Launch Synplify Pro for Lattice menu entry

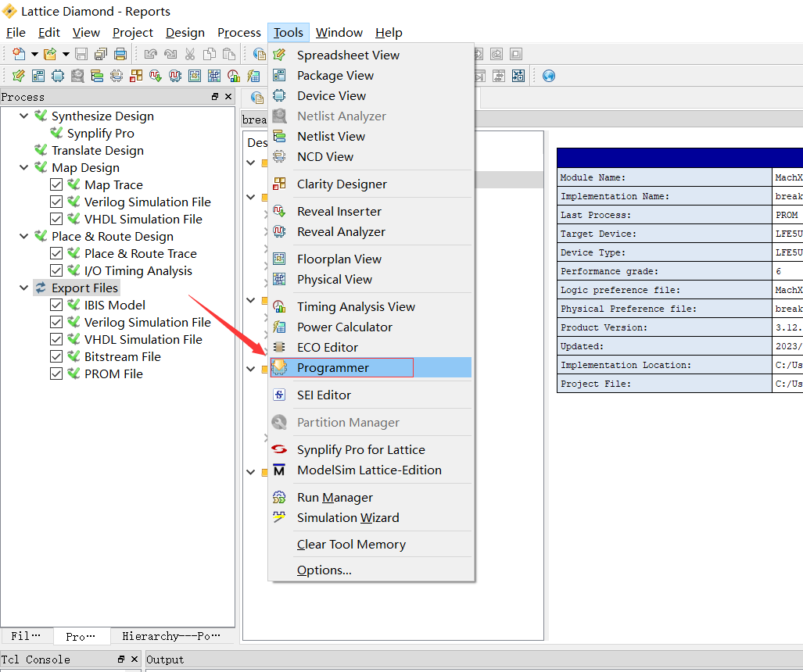[371, 450]
